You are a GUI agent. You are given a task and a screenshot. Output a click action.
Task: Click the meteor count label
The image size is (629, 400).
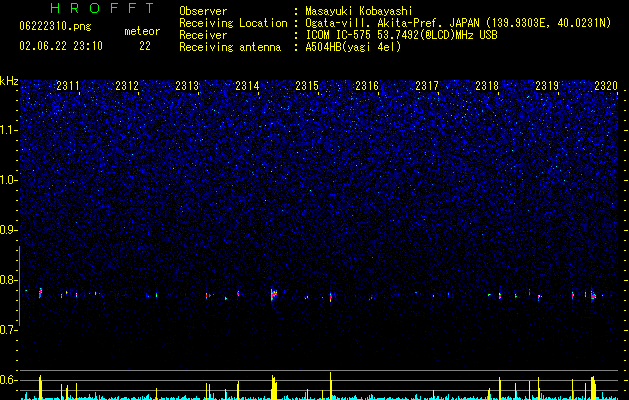point(142,31)
